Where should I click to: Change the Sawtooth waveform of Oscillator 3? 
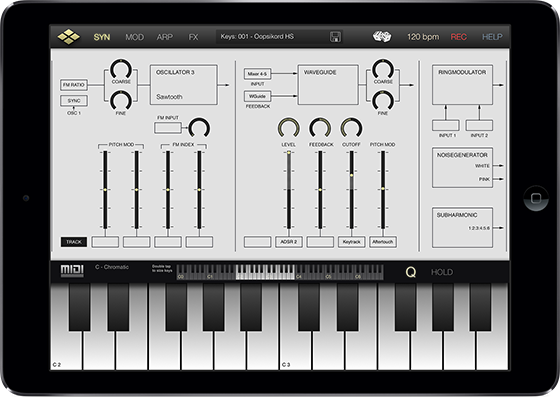tap(169, 96)
